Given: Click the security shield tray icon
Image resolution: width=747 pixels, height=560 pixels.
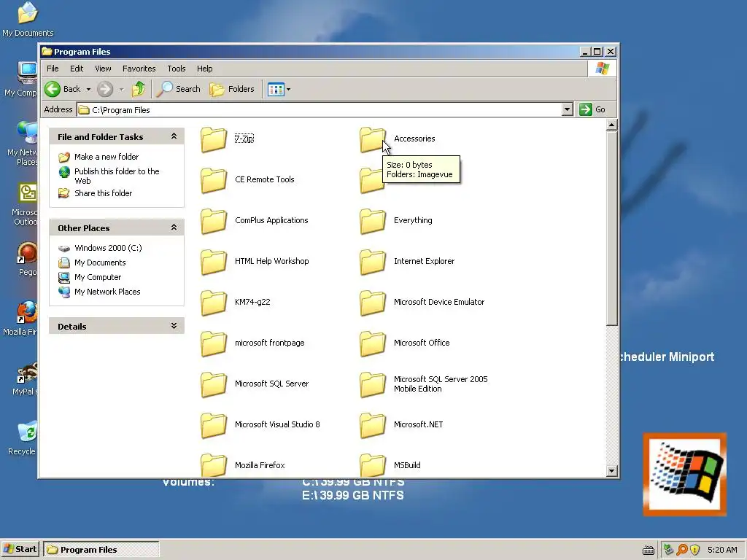Looking at the screenshot, I should (x=695, y=550).
